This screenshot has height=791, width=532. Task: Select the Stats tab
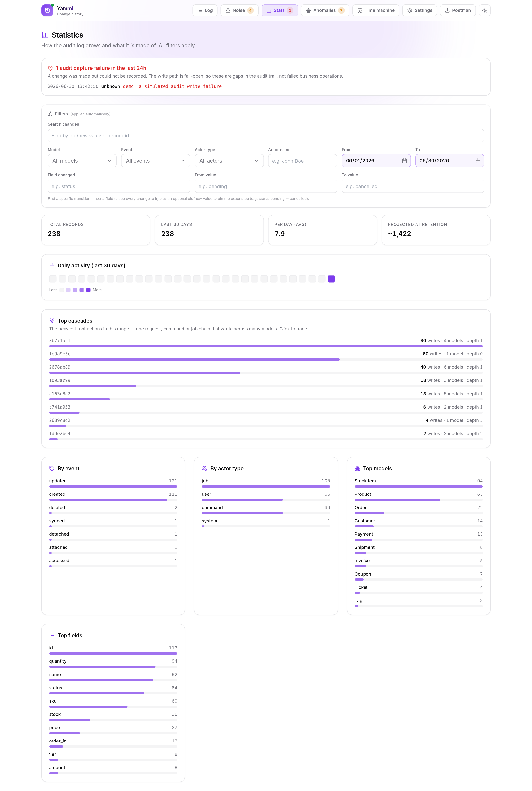[280, 11]
